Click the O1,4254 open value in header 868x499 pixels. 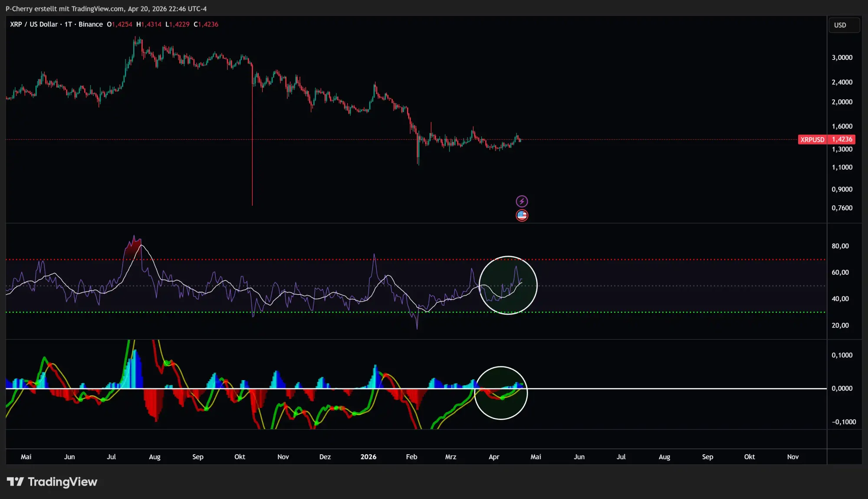coord(119,24)
